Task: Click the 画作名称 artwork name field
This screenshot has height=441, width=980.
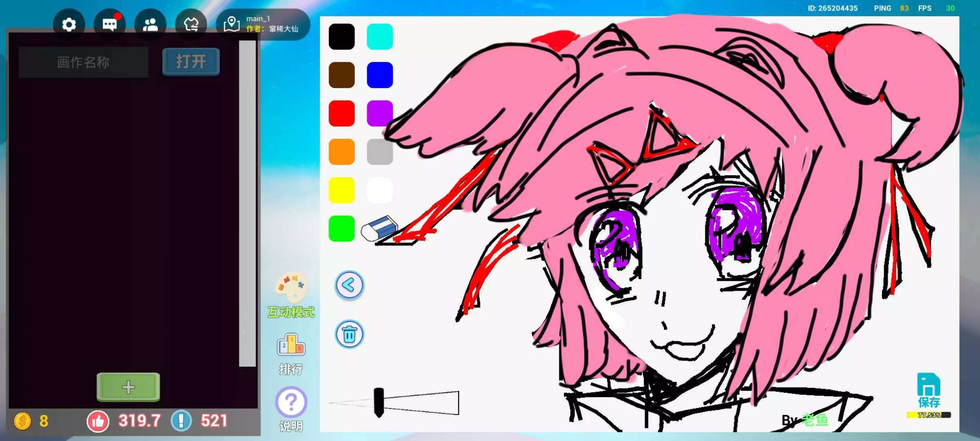Action: pos(83,62)
